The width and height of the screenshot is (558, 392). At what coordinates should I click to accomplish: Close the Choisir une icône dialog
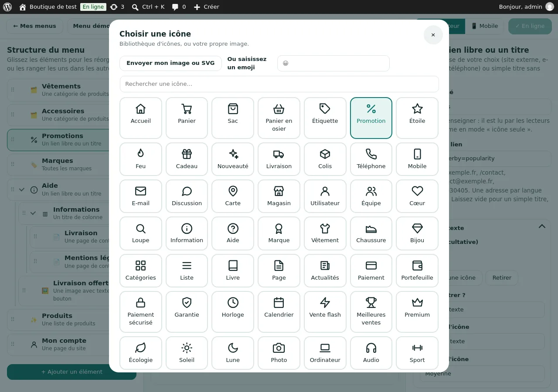[x=433, y=35]
